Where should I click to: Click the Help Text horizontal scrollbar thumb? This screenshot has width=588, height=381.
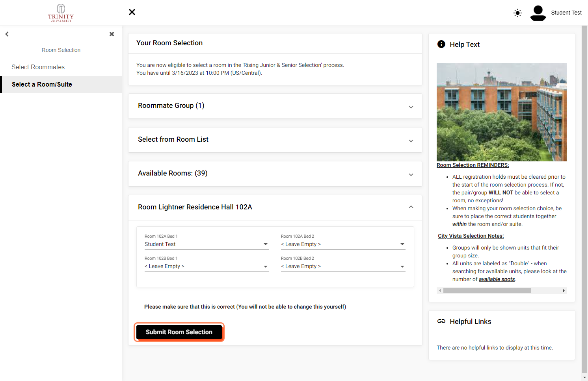487,291
